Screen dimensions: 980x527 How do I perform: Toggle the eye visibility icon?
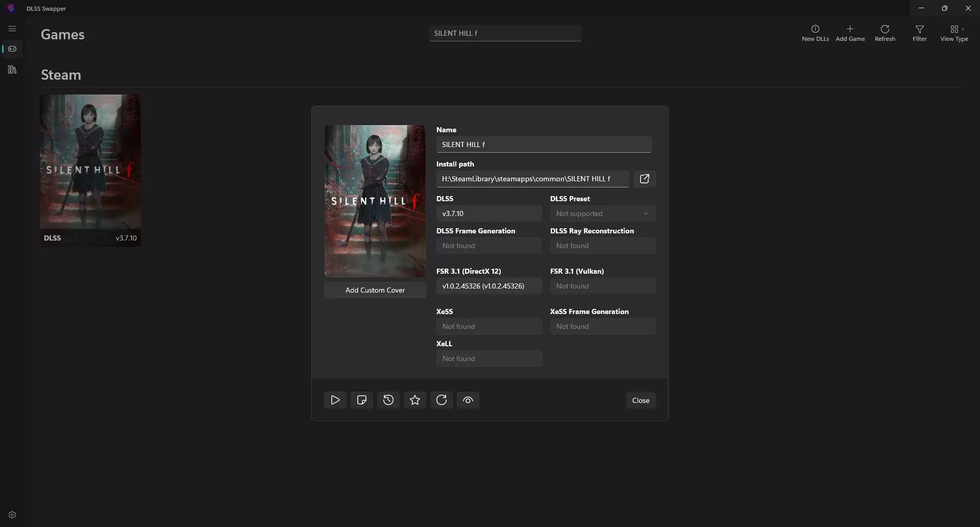[468, 400]
